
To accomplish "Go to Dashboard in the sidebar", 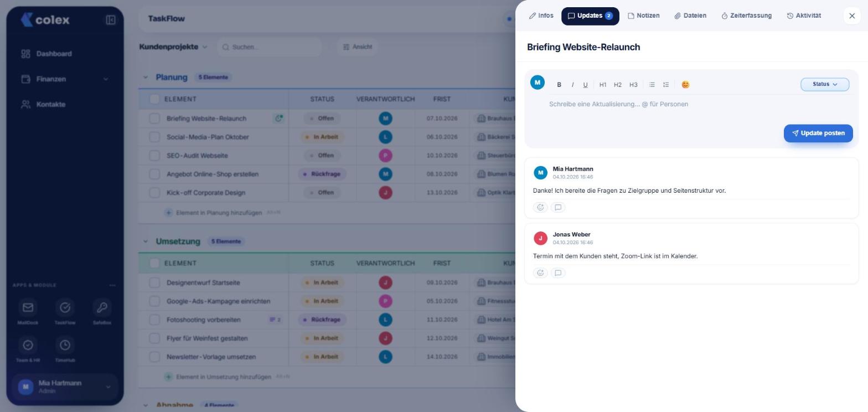I will tap(65, 54).
